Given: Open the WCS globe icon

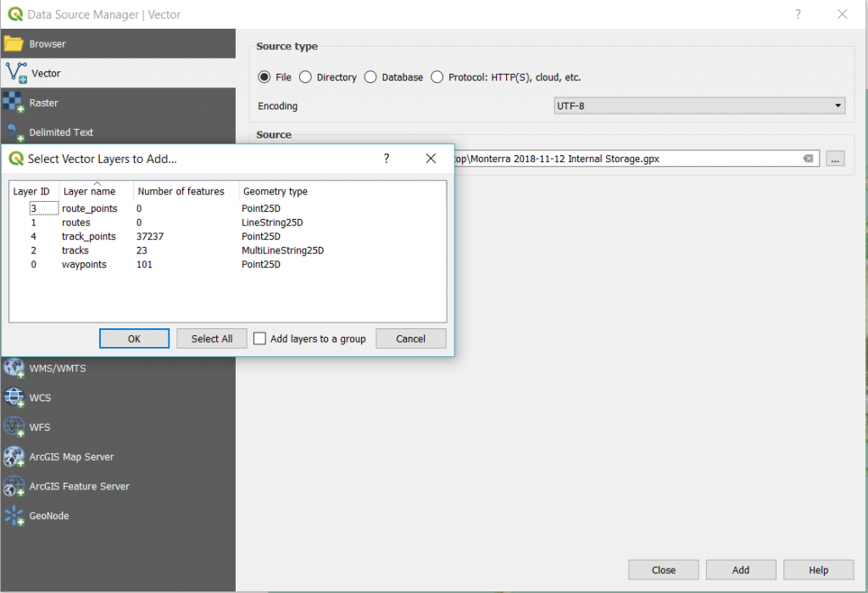Looking at the screenshot, I should (x=14, y=397).
